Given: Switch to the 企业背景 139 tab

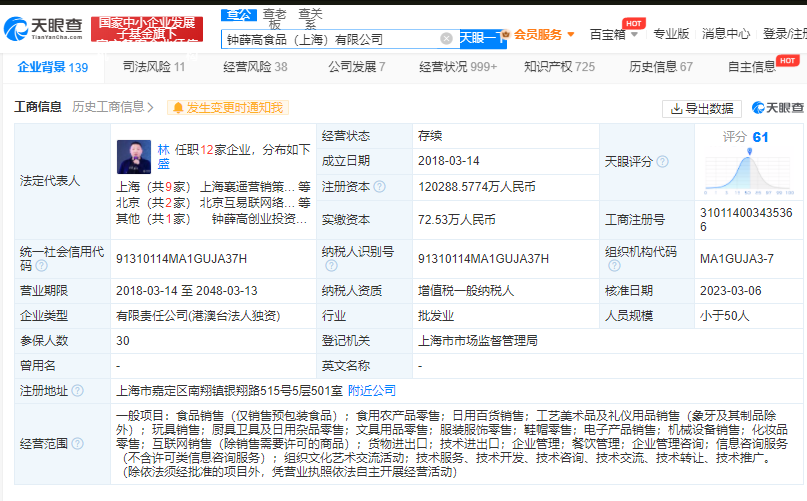Looking at the screenshot, I should 53,67.
